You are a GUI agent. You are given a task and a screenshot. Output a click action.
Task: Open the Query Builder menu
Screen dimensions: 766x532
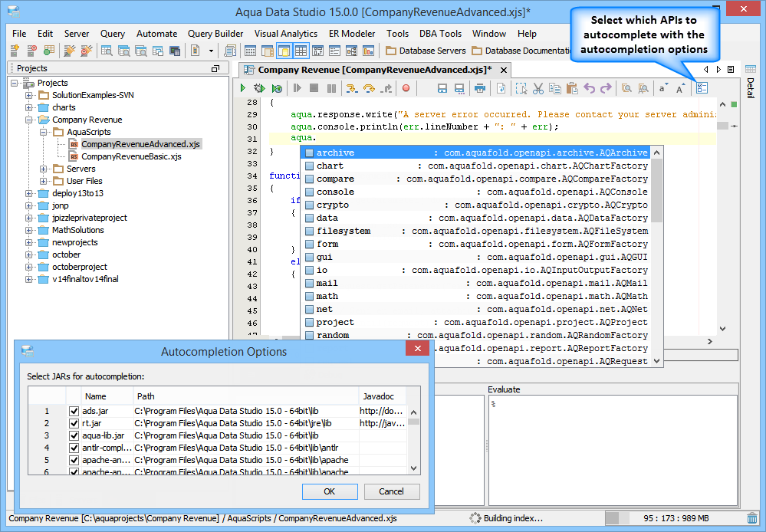pyautogui.click(x=215, y=34)
